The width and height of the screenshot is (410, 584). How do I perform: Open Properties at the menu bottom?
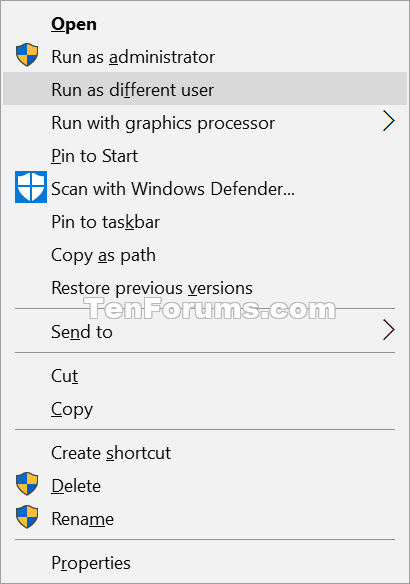(x=205, y=562)
